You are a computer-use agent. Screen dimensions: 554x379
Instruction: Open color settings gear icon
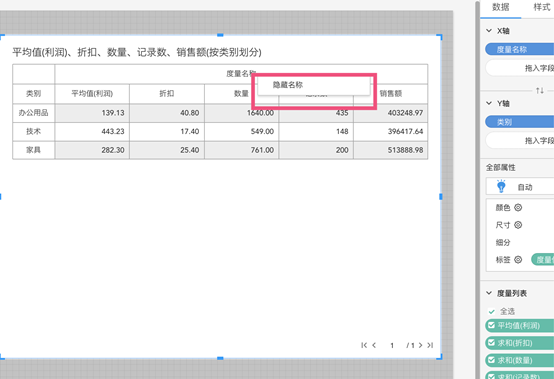tap(518, 208)
